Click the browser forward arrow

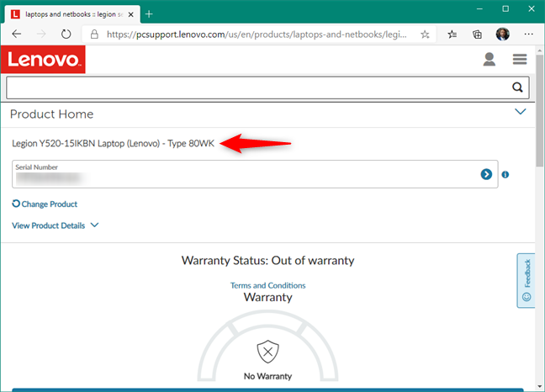41,34
